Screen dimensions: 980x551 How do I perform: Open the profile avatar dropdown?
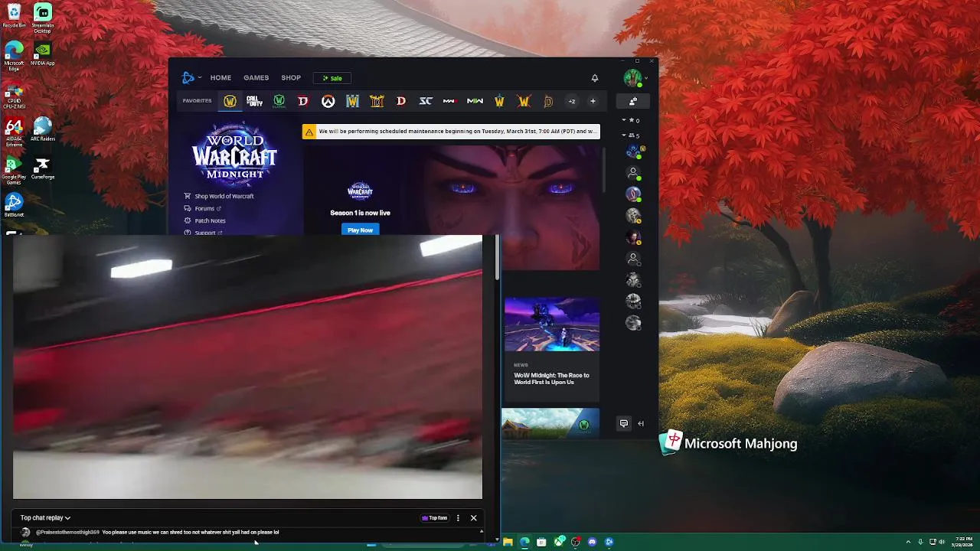[635, 78]
